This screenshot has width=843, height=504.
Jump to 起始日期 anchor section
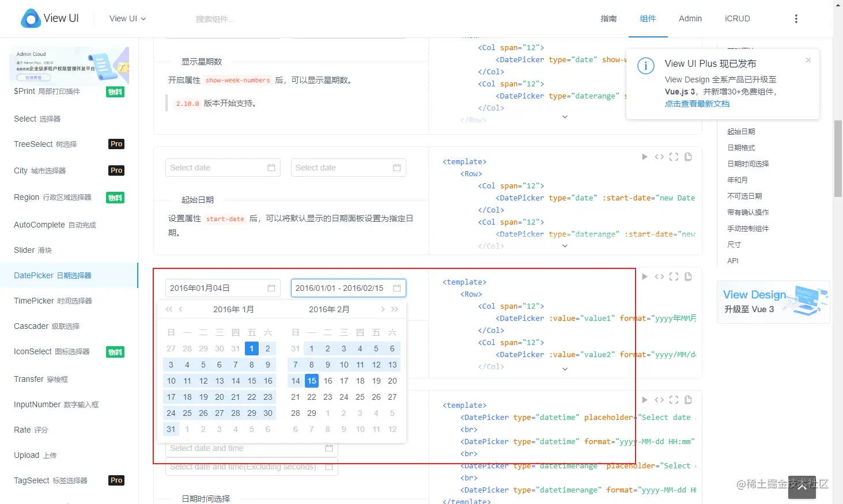tap(741, 131)
